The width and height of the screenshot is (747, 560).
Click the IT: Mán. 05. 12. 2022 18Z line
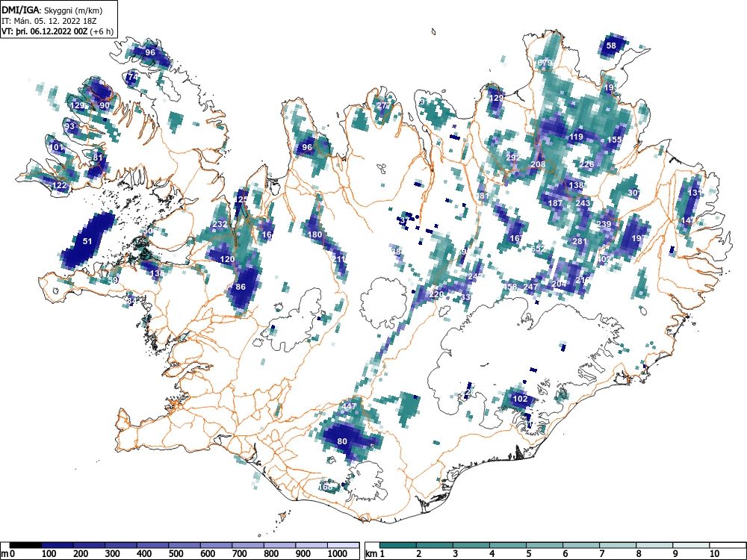[49, 21]
